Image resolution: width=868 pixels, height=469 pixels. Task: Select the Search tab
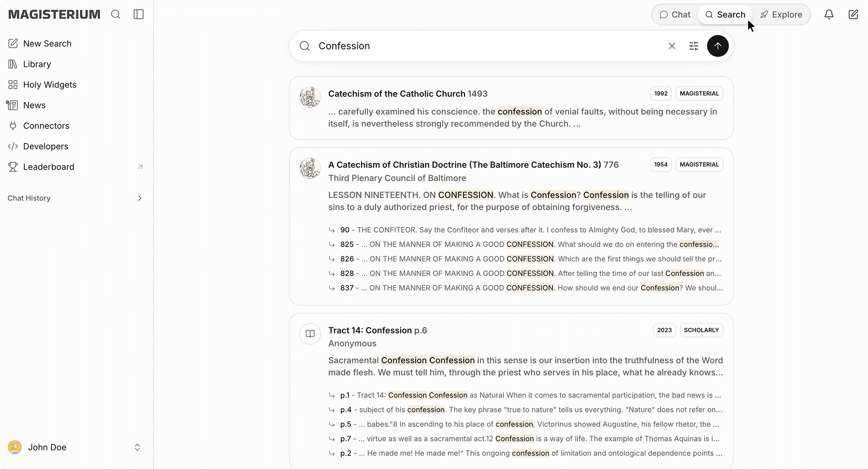coord(725,15)
